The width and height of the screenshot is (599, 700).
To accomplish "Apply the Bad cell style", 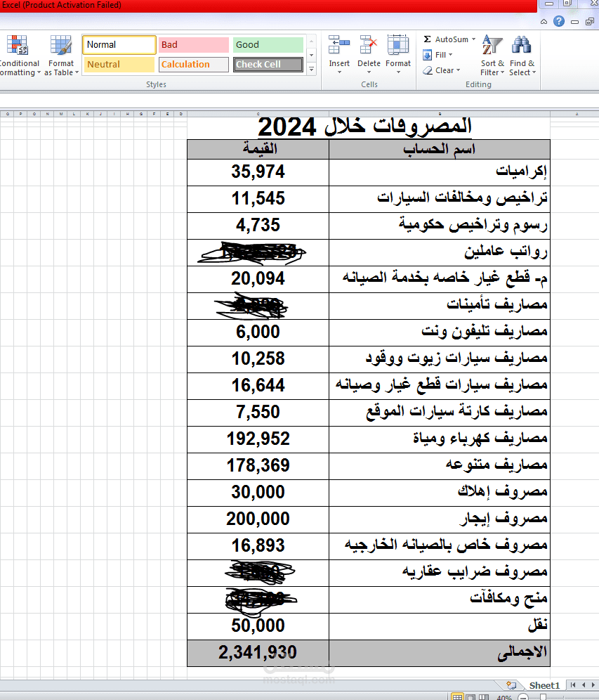I will pos(194,45).
